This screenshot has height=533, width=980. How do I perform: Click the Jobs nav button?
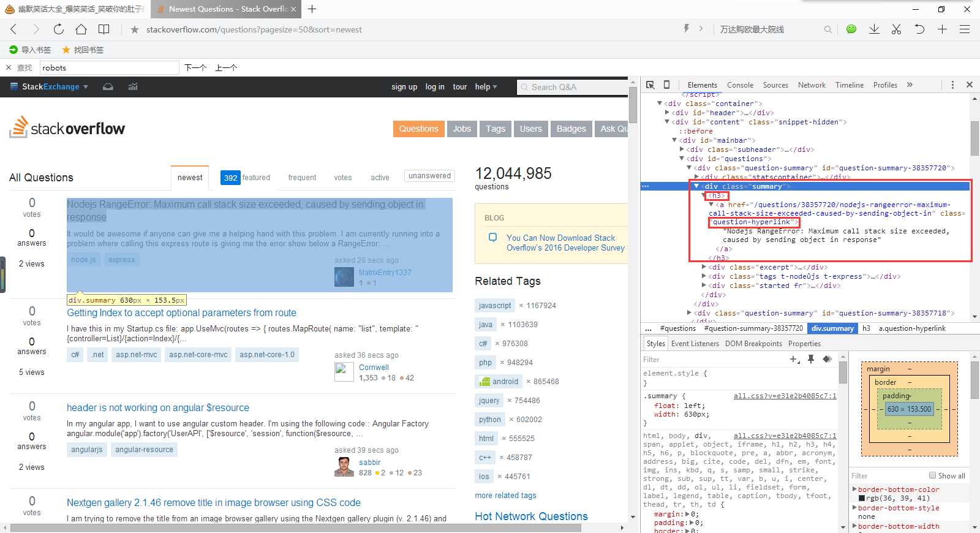click(x=462, y=129)
